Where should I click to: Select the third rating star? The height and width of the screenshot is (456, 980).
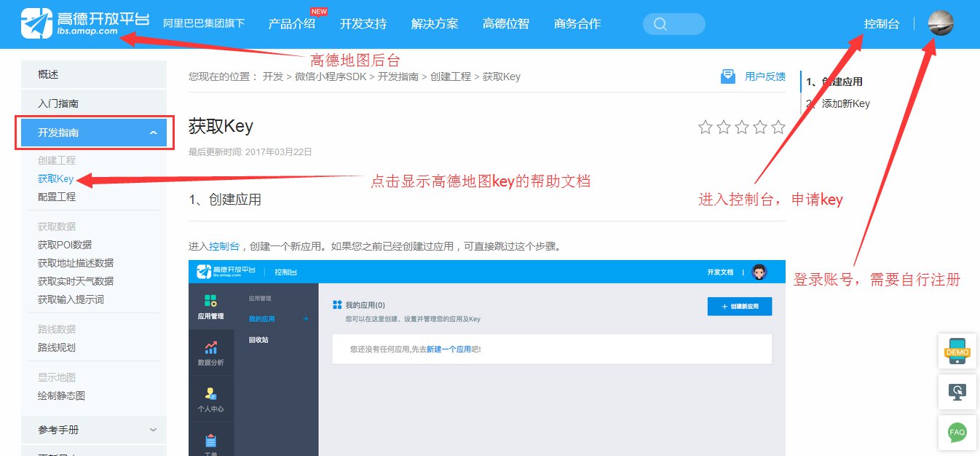pyautogui.click(x=742, y=127)
